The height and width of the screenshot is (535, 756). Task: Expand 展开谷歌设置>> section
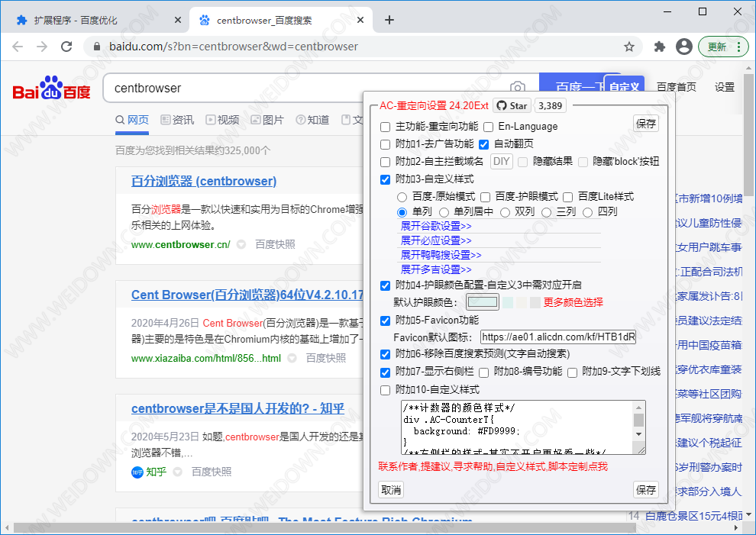point(436,226)
